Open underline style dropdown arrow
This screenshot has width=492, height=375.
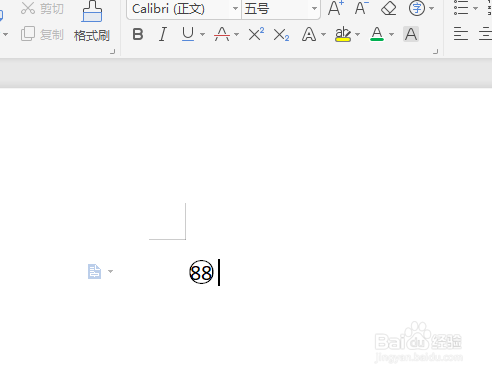click(x=202, y=34)
